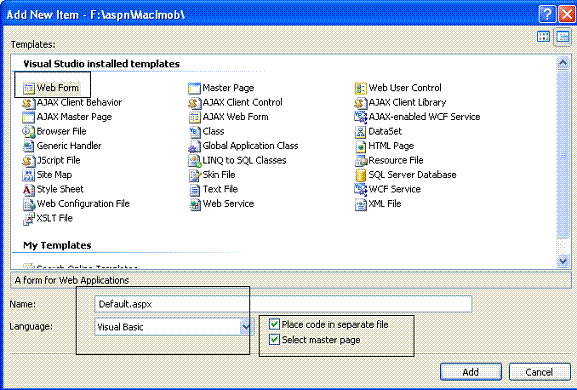This screenshot has height=390, width=577.
Task: Uncheck Place code in separate file
Action: pyautogui.click(x=274, y=324)
